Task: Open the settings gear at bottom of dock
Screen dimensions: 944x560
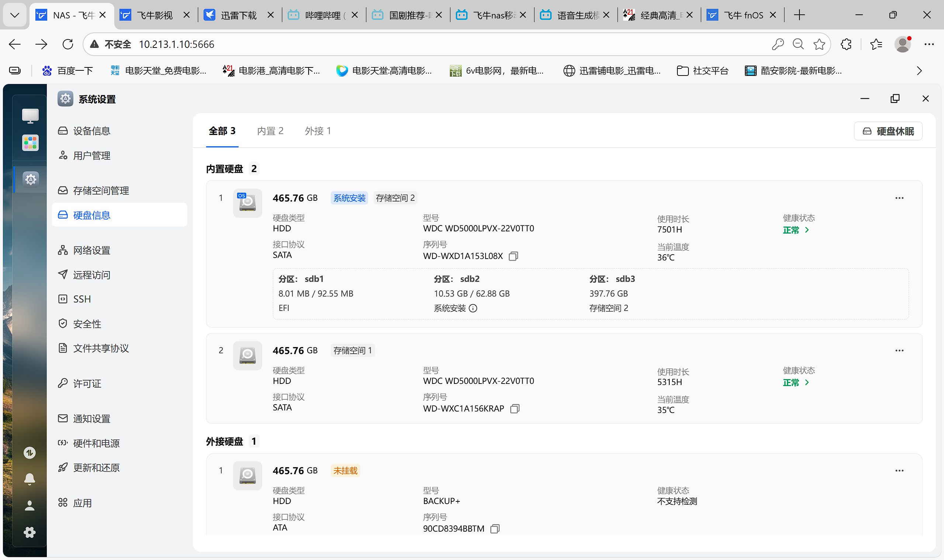Action: 29,532
